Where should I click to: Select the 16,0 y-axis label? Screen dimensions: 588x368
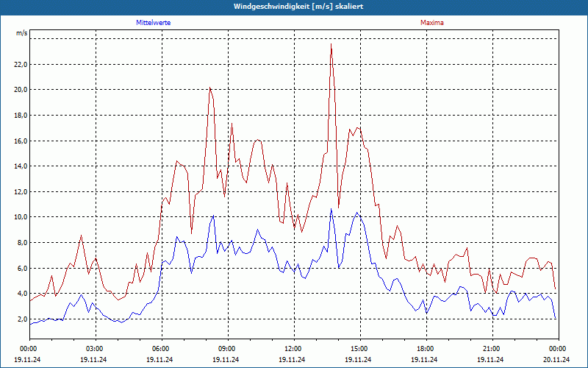click(x=21, y=141)
